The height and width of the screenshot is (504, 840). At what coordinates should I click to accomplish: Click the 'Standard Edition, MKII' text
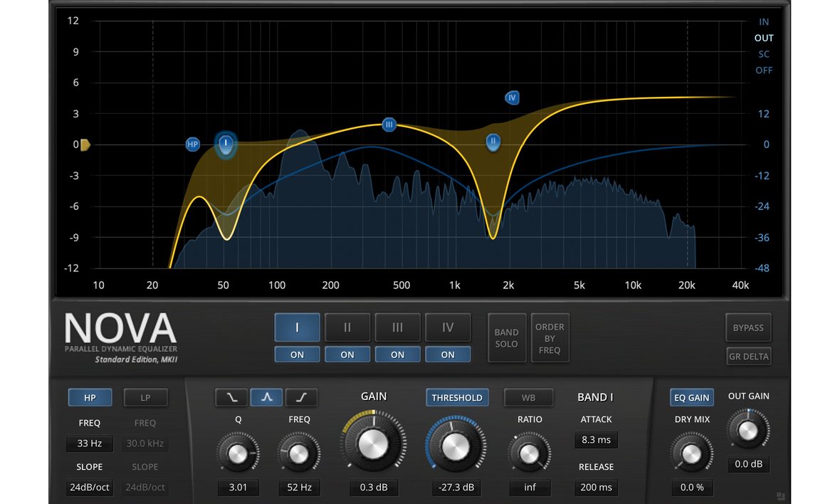pyautogui.click(x=136, y=360)
